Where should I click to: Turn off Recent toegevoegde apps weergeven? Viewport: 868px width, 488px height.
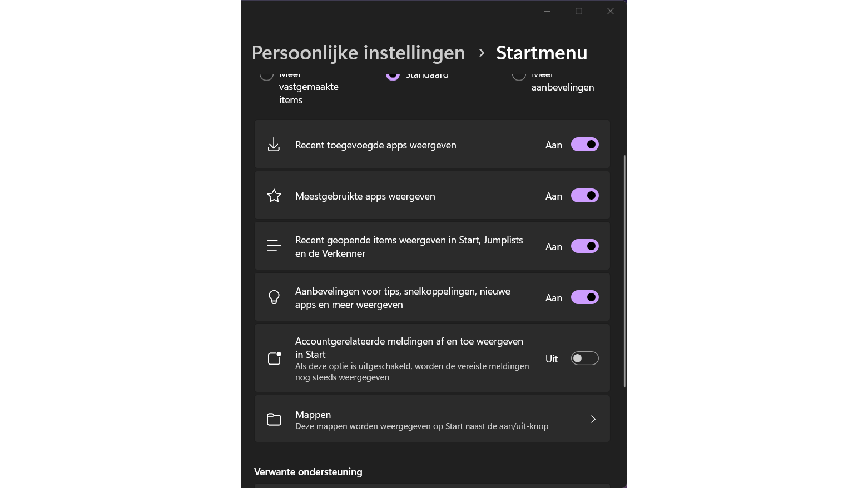584,145
